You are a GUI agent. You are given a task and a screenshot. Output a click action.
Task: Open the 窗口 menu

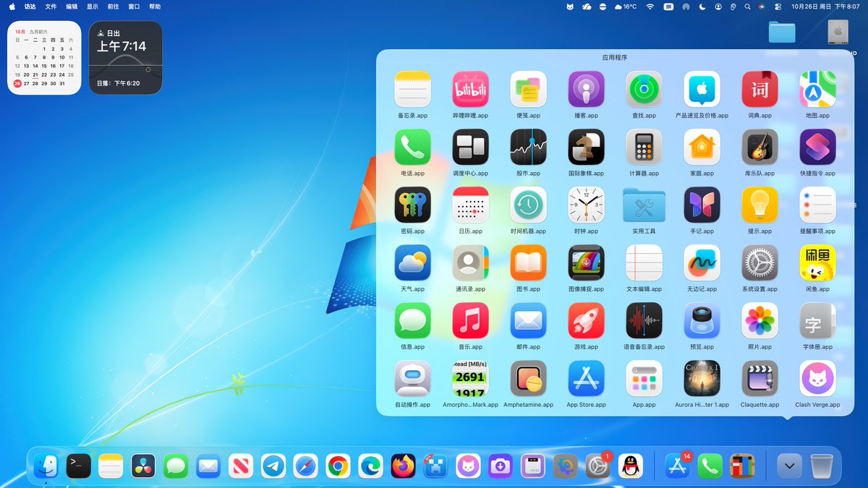click(x=134, y=7)
